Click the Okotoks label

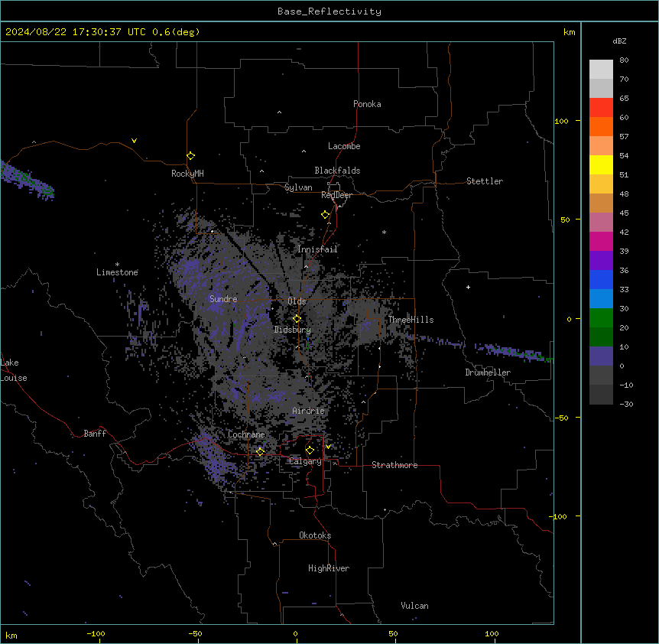(315, 535)
